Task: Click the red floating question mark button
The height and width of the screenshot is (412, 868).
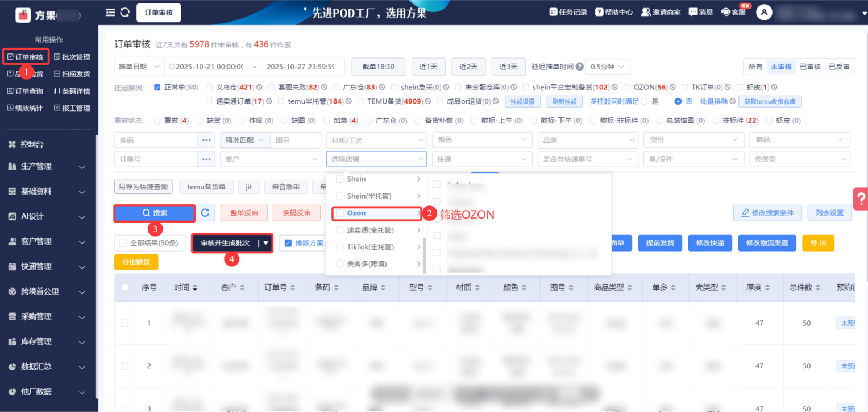Action: (861, 199)
